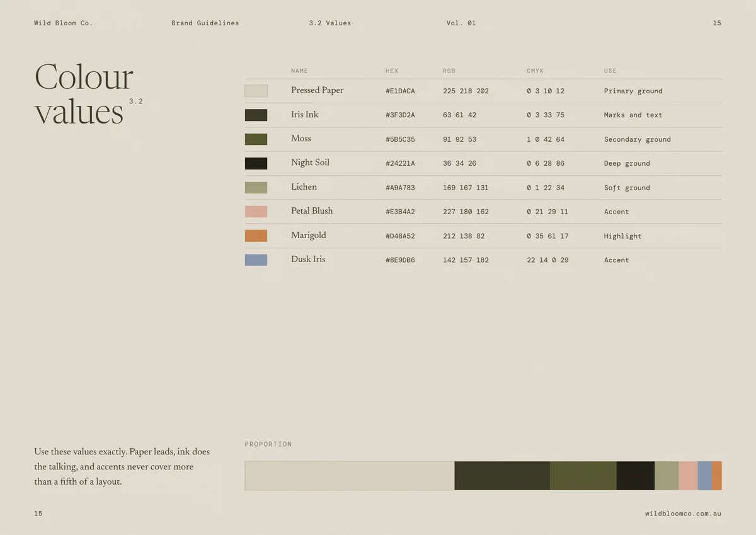Click the CMYK column header
The width and height of the screenshot is (756, 535).
535,71
